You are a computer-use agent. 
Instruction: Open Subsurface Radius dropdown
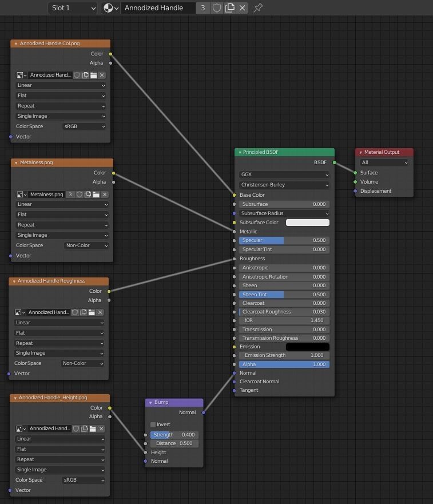pos(284,213)
